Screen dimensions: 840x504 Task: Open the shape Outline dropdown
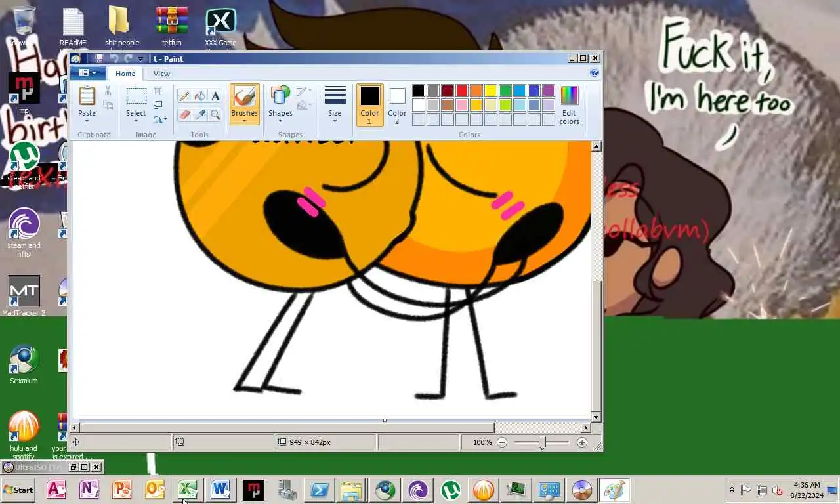point(304,91)
